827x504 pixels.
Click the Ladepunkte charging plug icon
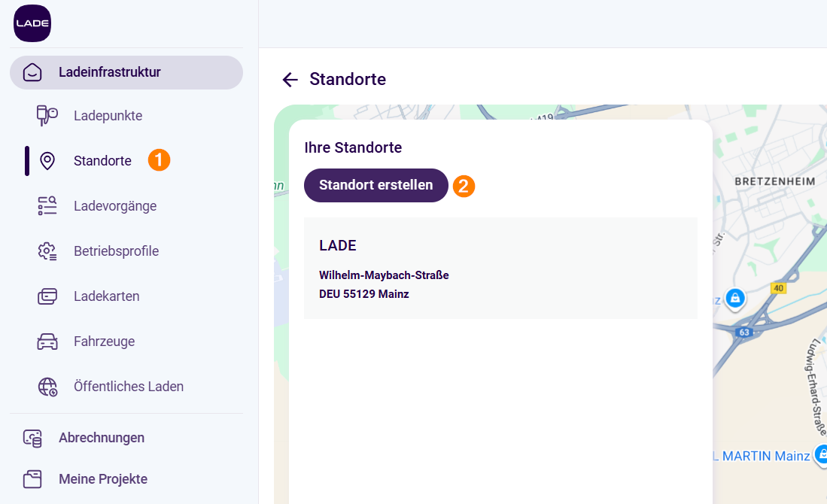coord(47,116)
